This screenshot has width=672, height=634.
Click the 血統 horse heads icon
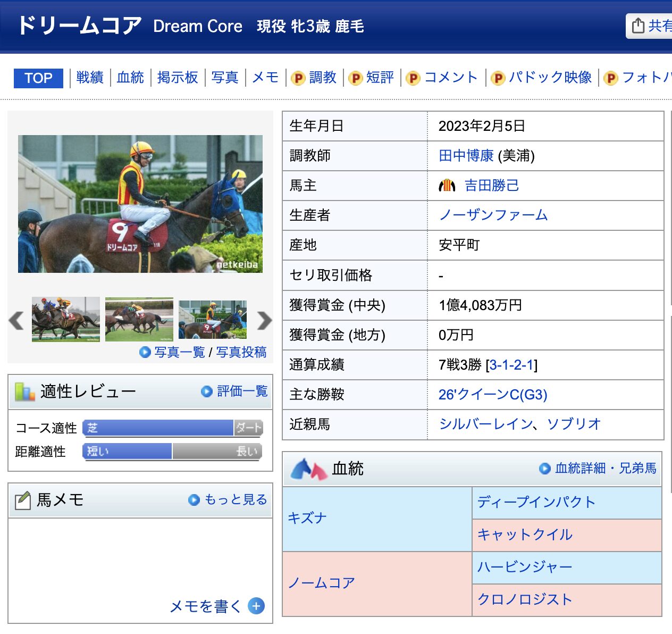pyautogui.click(x=308, y=469)
